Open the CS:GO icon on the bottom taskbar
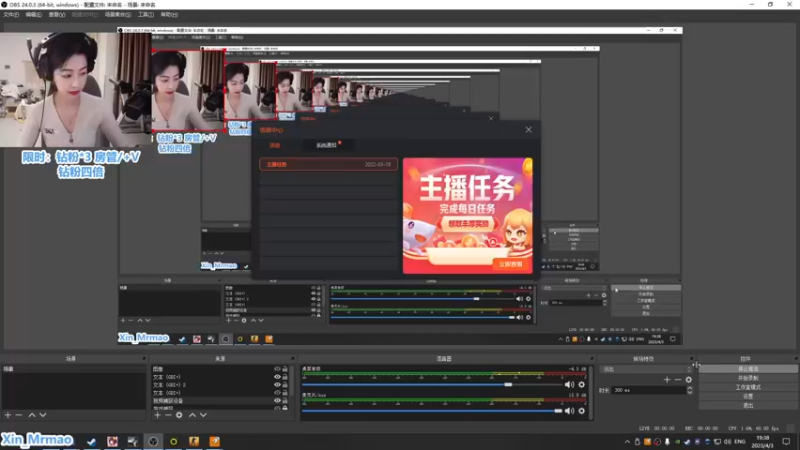Image resolution: width=800 pixels, height=450 pixels. point(194,441)
